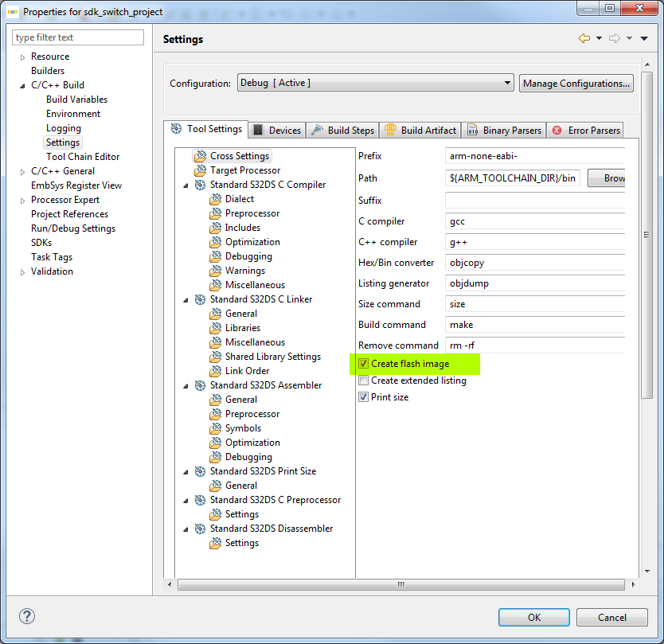Open the Configuration dropdown
This screenshot has height=644, width=664.
pos(376,83)
